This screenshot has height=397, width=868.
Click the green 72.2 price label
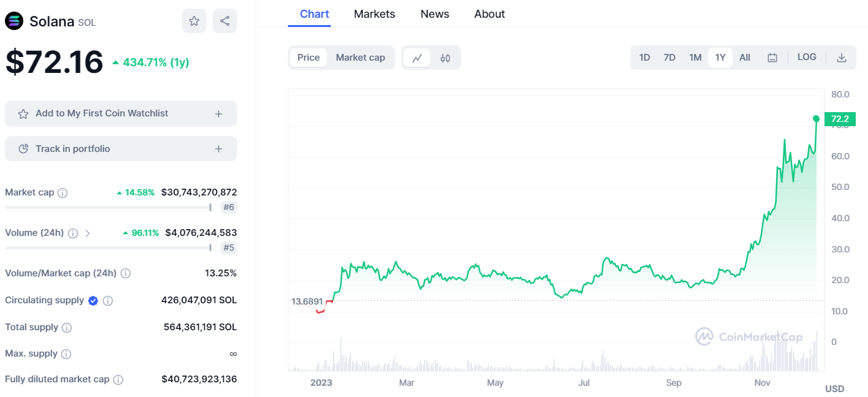839,119
